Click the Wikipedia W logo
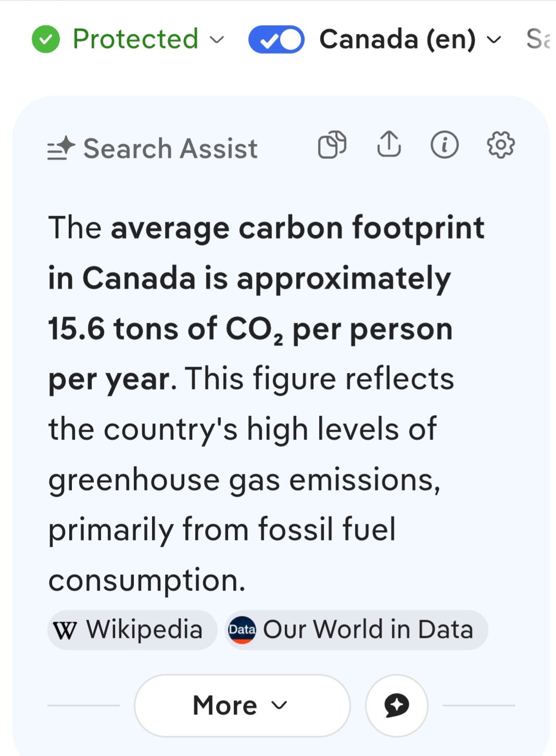The image size is (556, 756). [x=65, y=631]
